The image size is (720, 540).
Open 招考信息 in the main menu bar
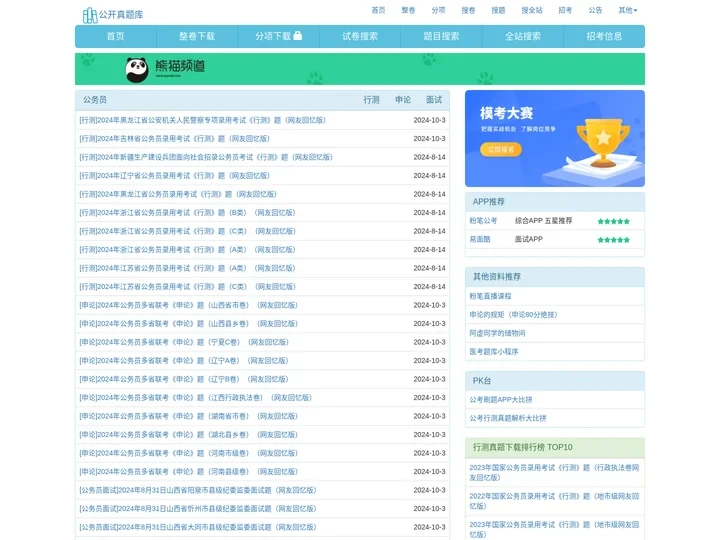pyautogui.click(x=604, y=36)
